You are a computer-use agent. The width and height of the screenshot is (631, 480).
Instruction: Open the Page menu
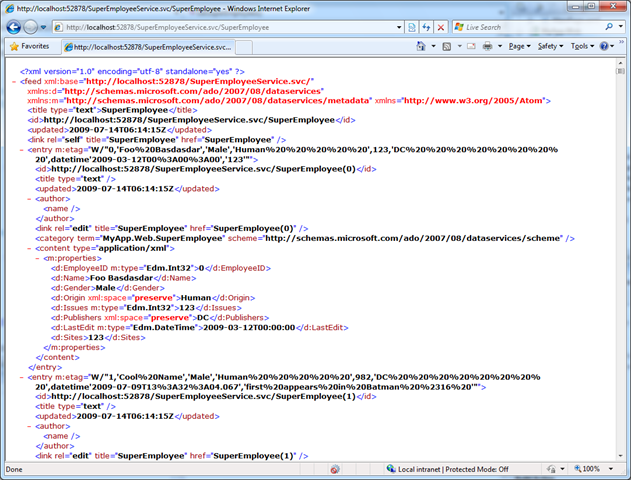pyautogui.click(x=519, y=46)
